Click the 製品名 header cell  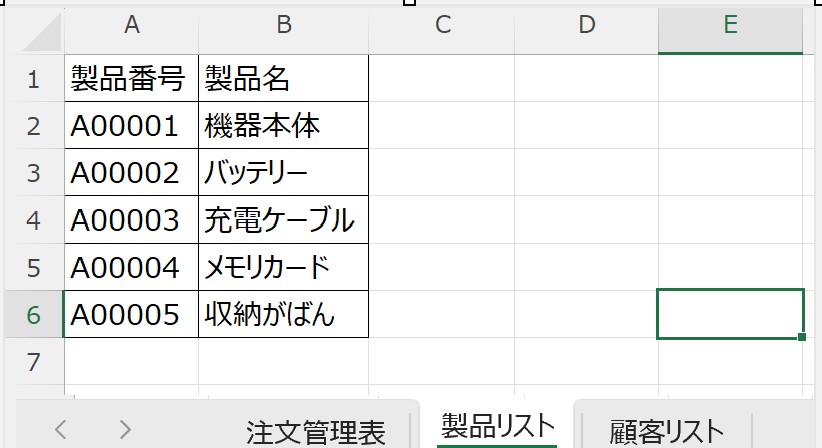(284, 78)
